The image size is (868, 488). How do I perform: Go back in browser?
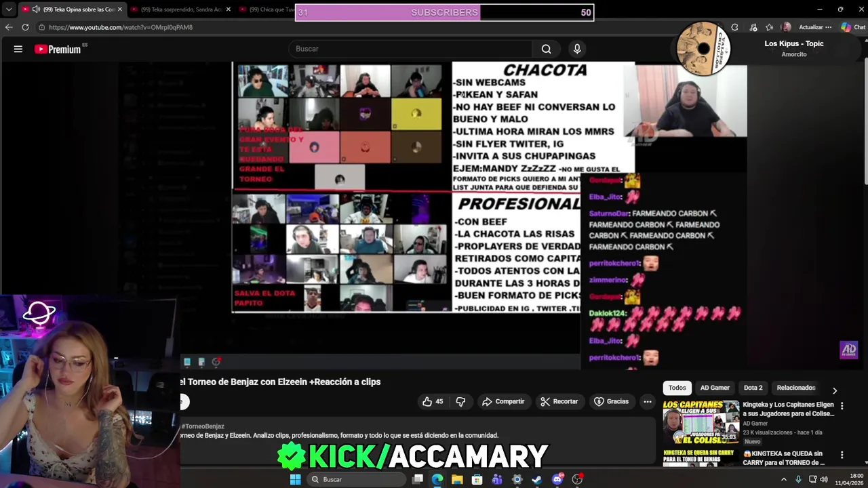click(x=9, y=27)
